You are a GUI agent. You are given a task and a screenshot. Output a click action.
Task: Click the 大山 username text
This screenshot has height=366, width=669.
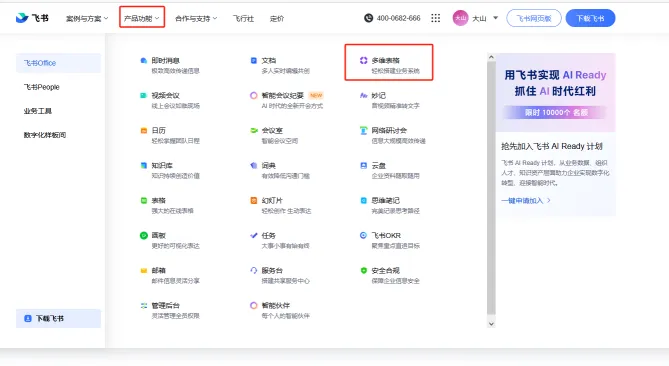(479, 18)
